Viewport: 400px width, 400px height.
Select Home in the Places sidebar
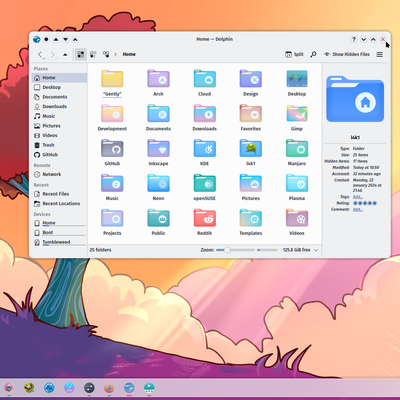point(59,78)
